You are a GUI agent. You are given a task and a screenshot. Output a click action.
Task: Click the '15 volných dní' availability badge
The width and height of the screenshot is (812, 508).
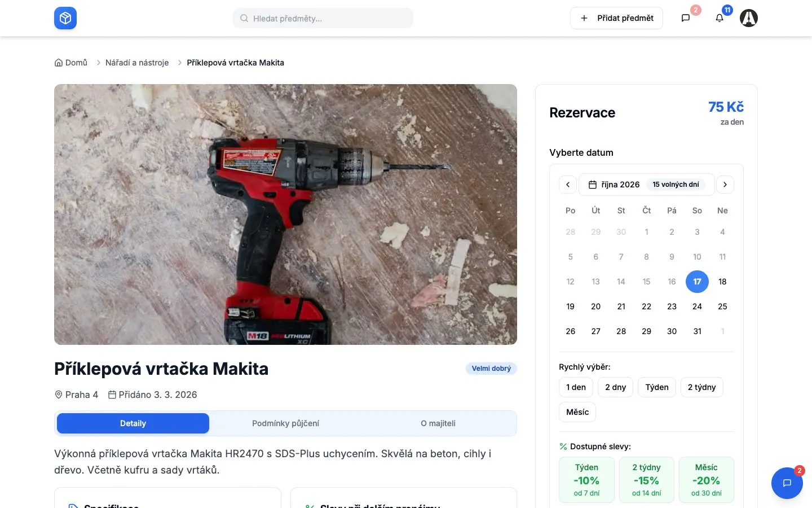coord(676,185)
